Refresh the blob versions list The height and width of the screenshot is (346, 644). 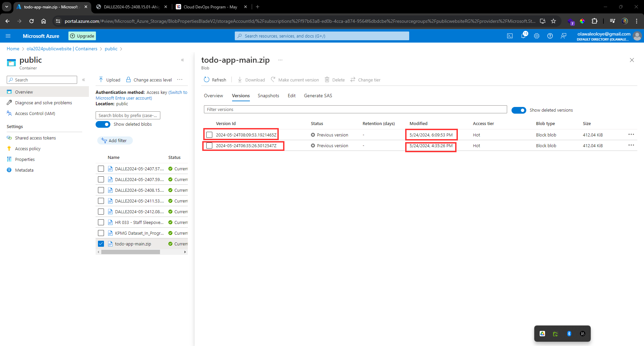click(x=215, y=79)
